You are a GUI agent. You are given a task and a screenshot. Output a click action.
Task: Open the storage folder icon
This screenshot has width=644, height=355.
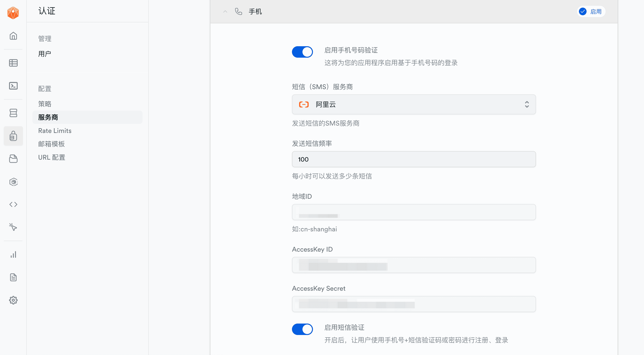13,159
